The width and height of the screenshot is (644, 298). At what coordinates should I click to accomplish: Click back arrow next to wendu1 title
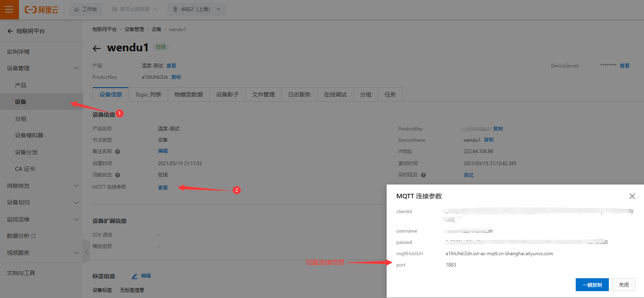(97, 48)
